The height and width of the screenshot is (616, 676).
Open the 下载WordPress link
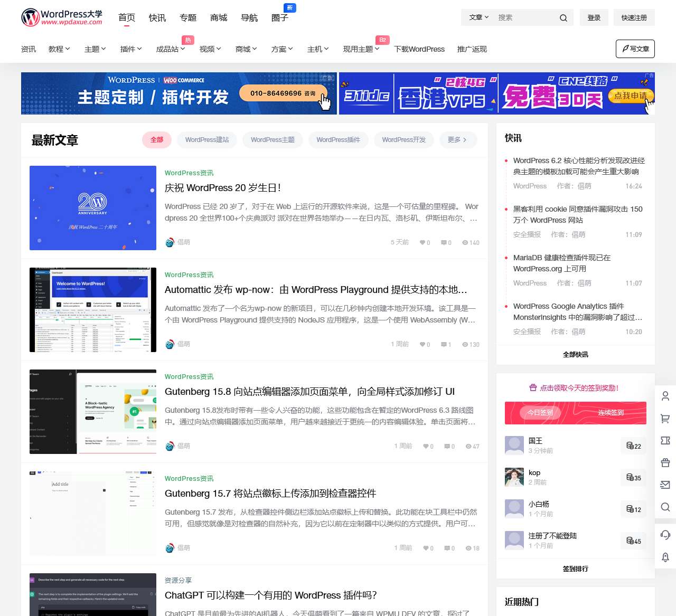(419, 49)
